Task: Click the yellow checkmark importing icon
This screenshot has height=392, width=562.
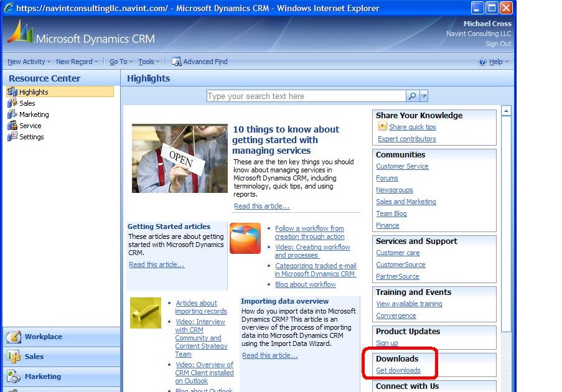Action: point(146,313)
